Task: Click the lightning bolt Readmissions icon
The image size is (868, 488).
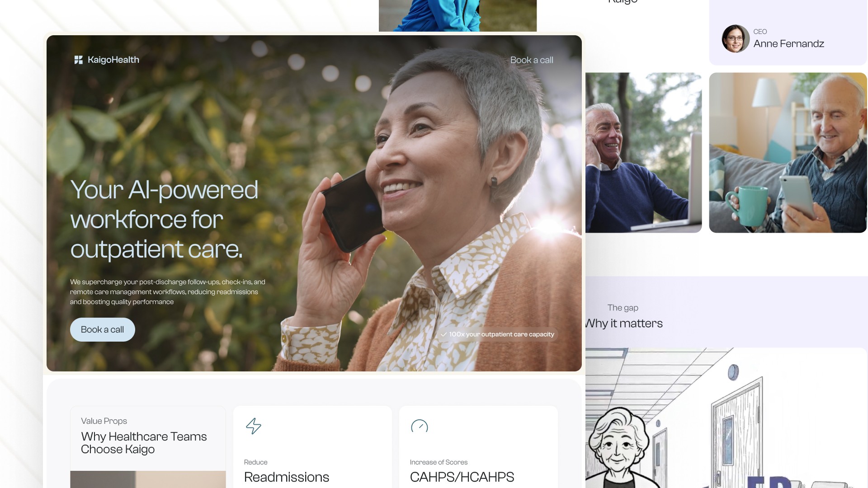Action: (x=254, y=426)
